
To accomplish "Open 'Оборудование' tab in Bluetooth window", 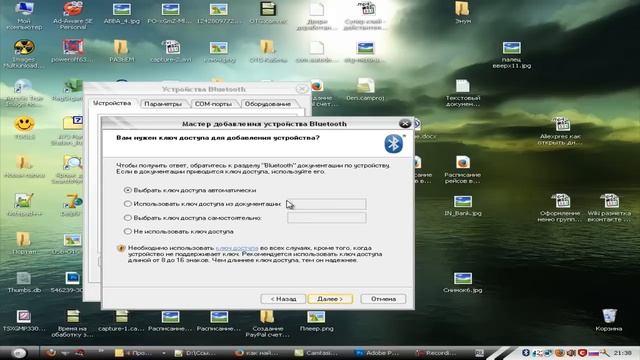I will [x=268, y=104].
